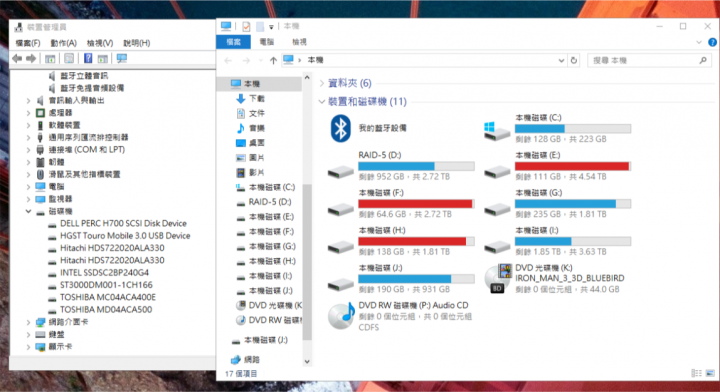Switch to the Computer ribbon tab
The height and width of the screenshot is (392, 720).
[266, 42]
